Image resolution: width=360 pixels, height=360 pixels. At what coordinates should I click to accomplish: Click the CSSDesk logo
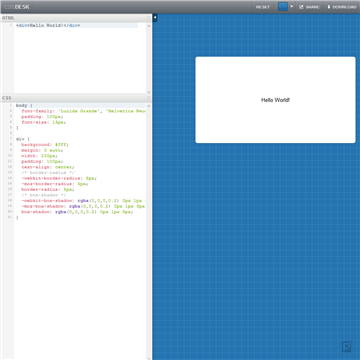point(16,7)
